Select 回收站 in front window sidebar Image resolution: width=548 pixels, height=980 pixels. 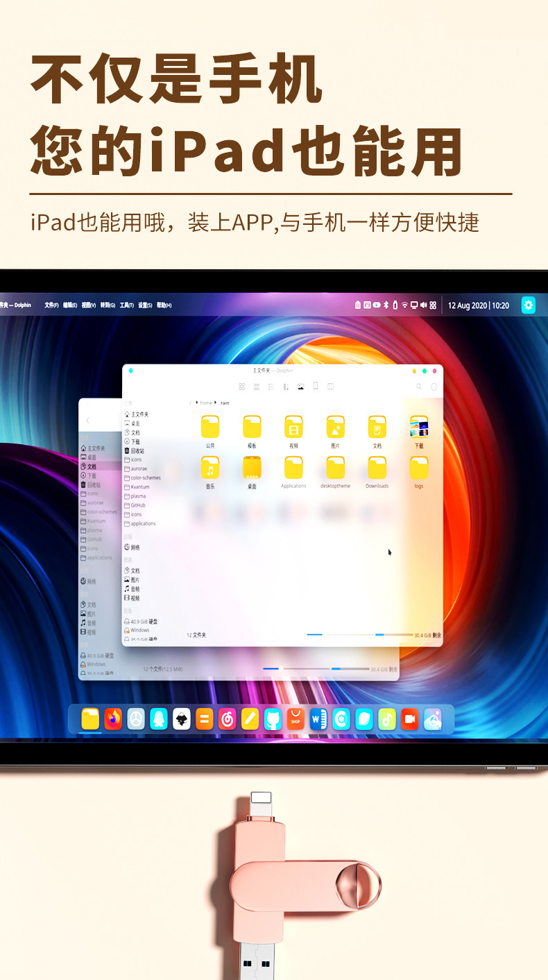132,450
